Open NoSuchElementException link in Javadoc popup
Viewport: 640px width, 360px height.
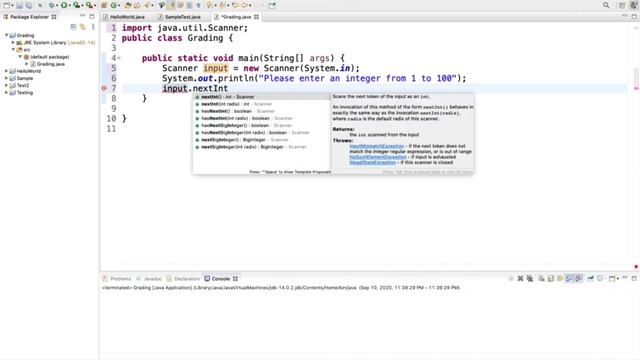pyautogui.click(x=378, y=157)
